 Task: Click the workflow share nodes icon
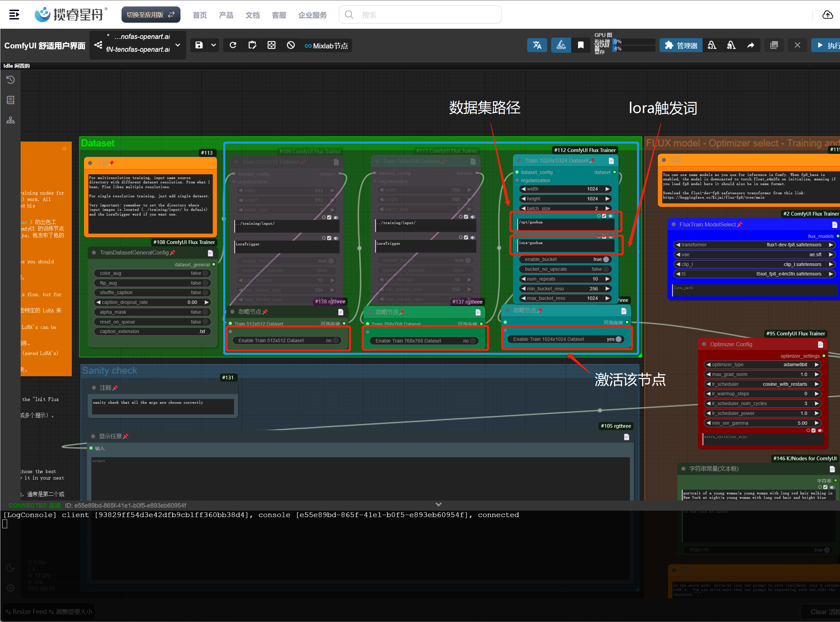coord(98,45)
